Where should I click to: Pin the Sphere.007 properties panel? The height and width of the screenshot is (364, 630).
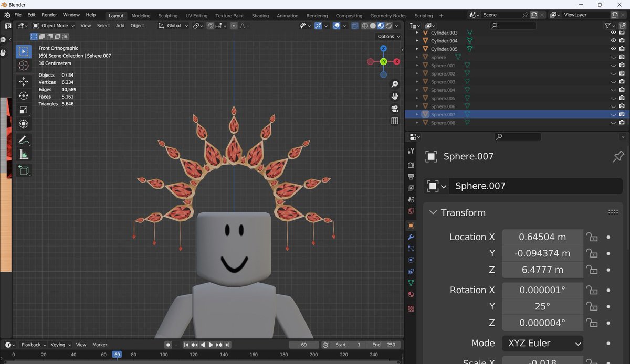[x=618, y=156]
